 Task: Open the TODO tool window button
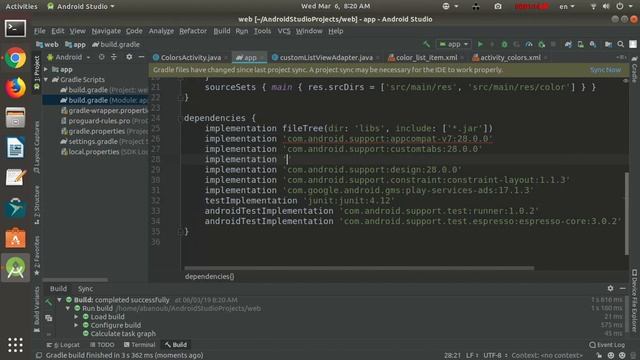tap(102, 345)
